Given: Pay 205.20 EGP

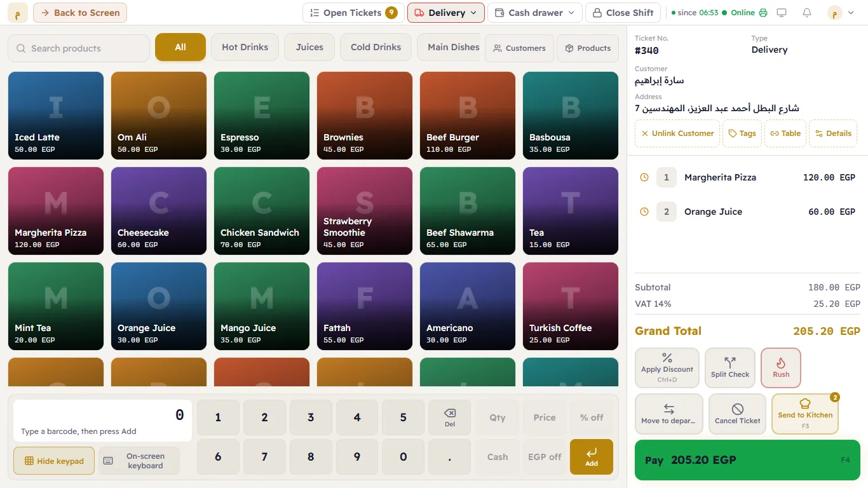Looking at the screenshot, I should point(747,460).
